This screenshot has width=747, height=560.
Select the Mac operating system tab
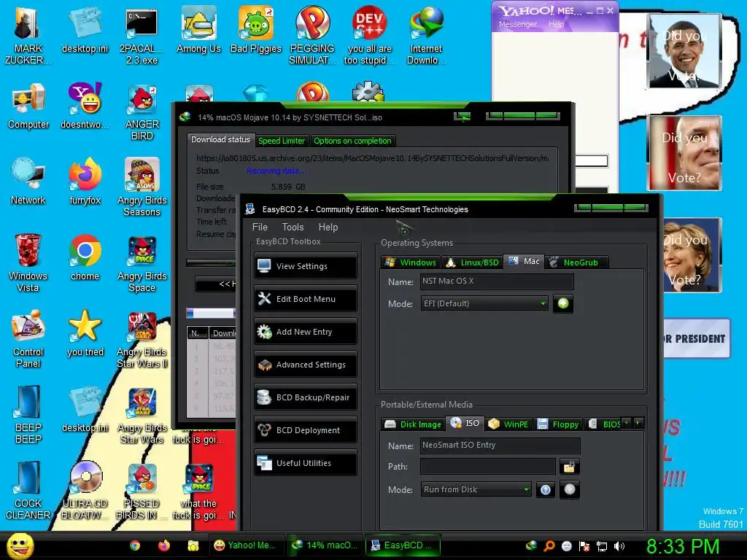(x=524, y=262)
